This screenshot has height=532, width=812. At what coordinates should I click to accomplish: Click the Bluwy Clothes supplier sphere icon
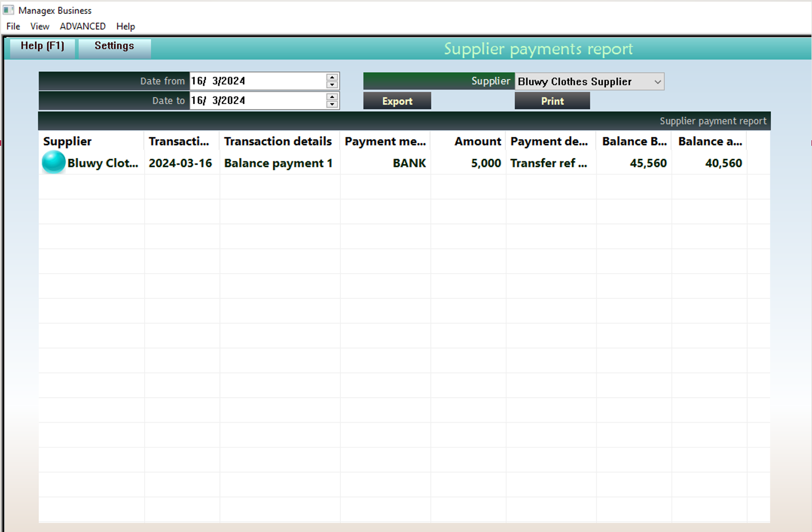tap(53, 162)
